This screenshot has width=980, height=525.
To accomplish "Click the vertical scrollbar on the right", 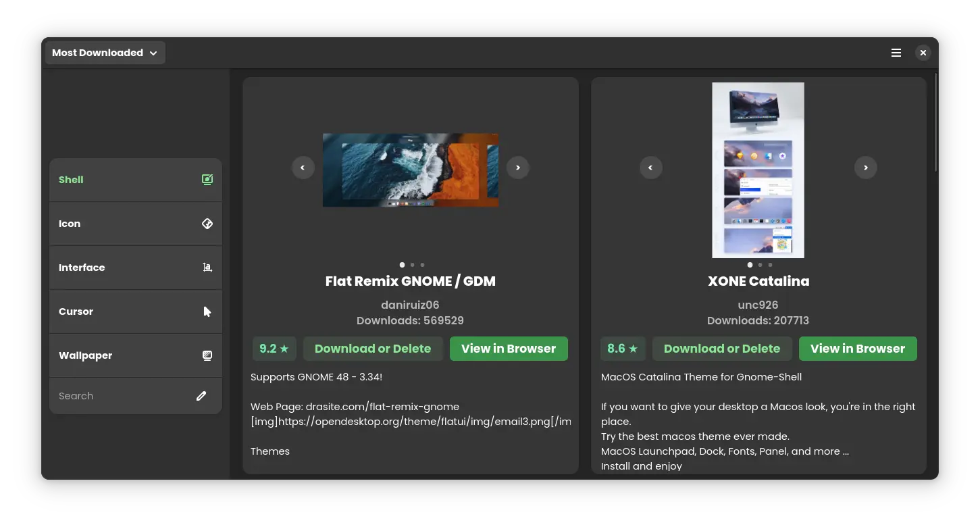I will pos(935,122).
